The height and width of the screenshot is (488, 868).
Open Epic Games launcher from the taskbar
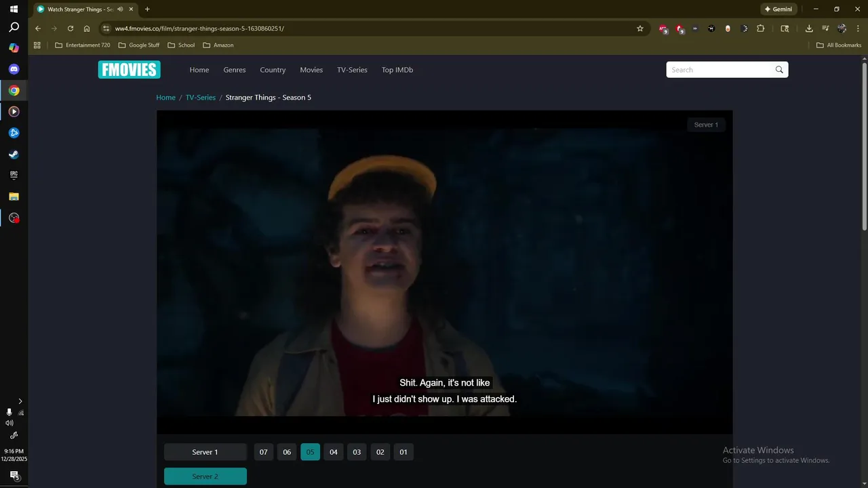point(14,175)
